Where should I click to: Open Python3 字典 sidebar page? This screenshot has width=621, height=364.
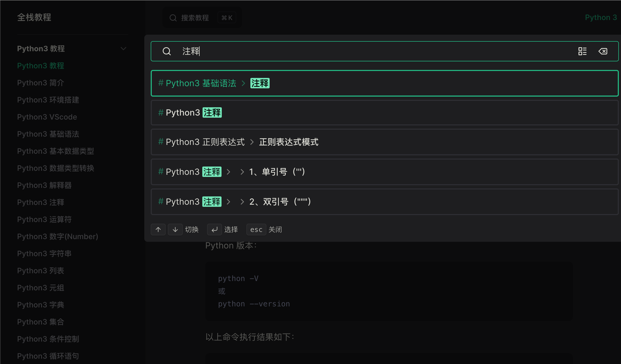click(41, 305)
